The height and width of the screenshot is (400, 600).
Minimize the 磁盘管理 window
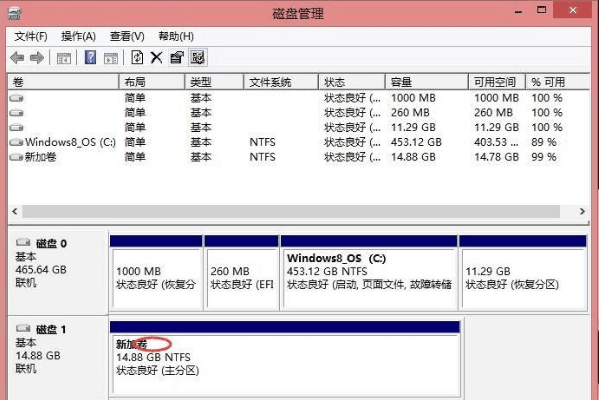click(518, 10)
